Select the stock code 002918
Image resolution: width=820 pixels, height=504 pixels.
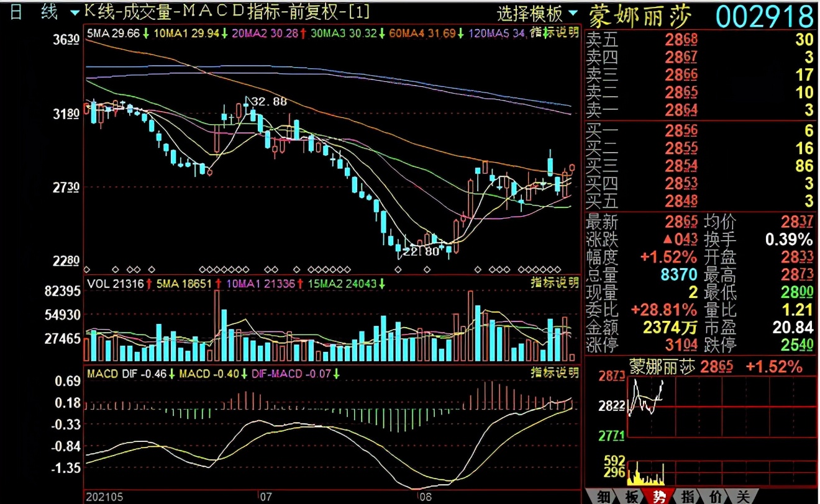pyautogui.click(x=764, y=16)
